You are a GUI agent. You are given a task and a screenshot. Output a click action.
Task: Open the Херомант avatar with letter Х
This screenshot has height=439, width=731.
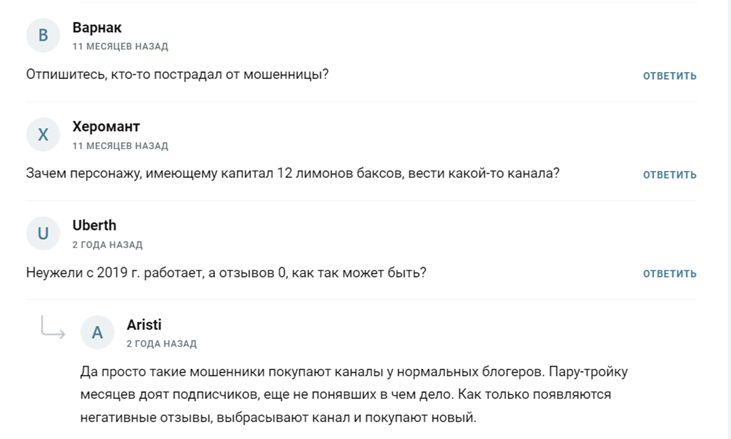(43, 135)
